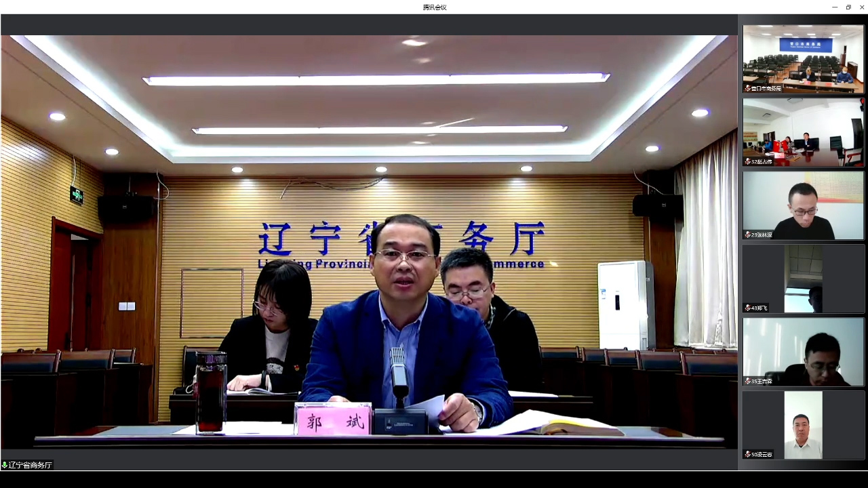868x488 pixels.
Task: Select the 43郑飞 participant video thumbnail
Action: click(803, 277)
